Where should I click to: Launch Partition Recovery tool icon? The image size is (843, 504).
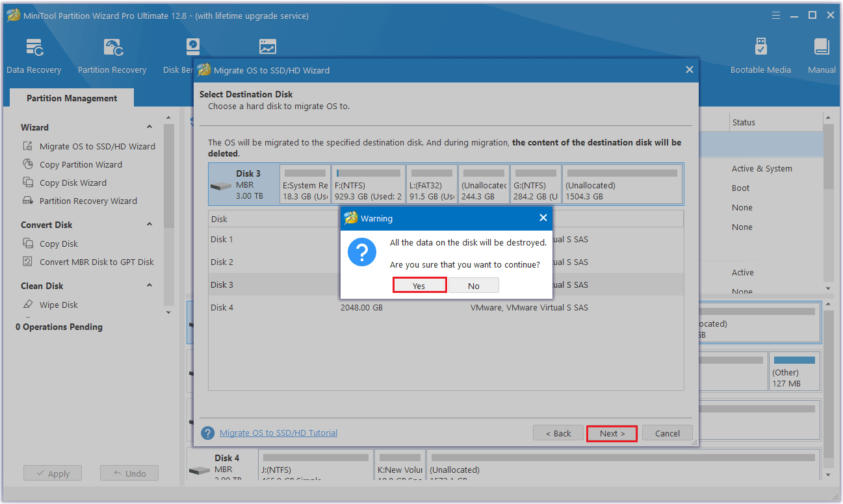pyautogui.click(x=113, y=47)
